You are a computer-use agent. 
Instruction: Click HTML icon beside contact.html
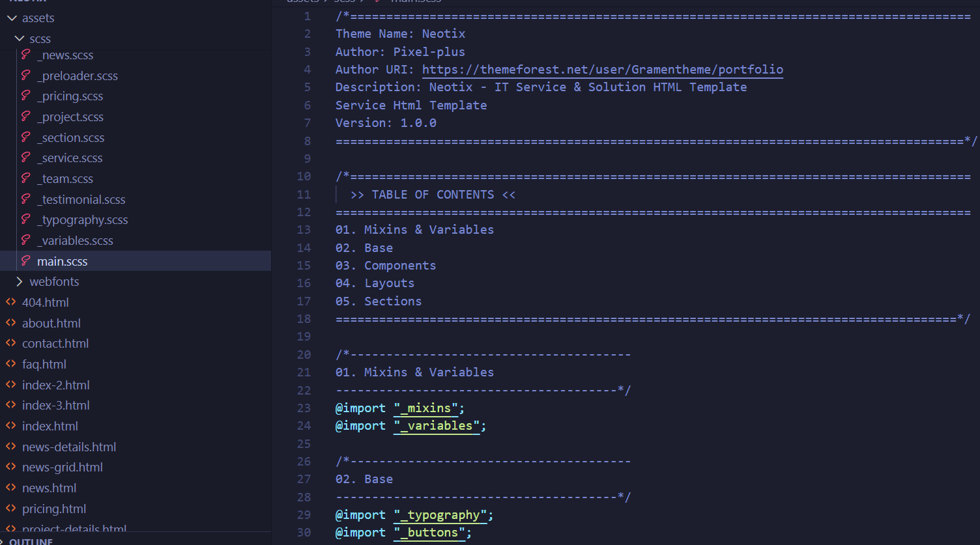[x=11, y=343]
